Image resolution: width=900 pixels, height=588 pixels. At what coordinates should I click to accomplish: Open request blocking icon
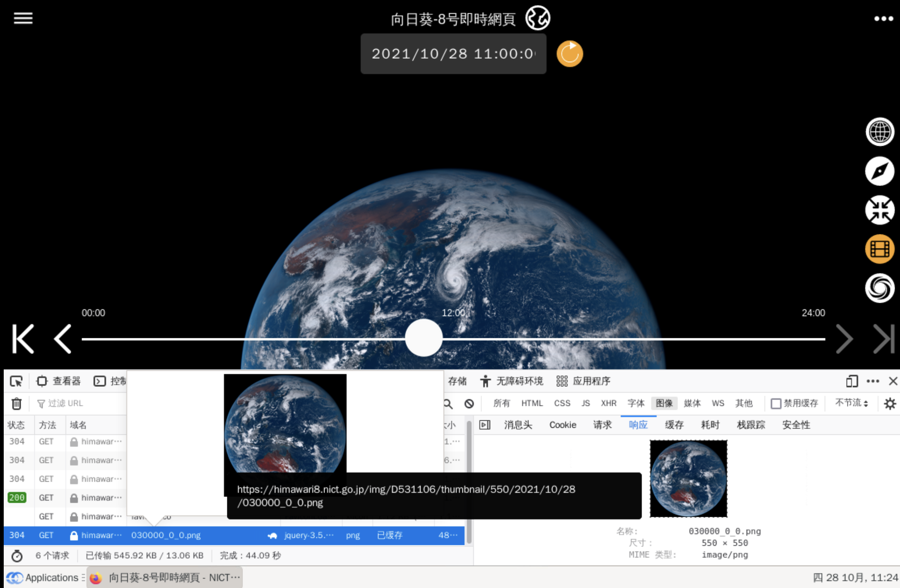click(x=469, y=403)
